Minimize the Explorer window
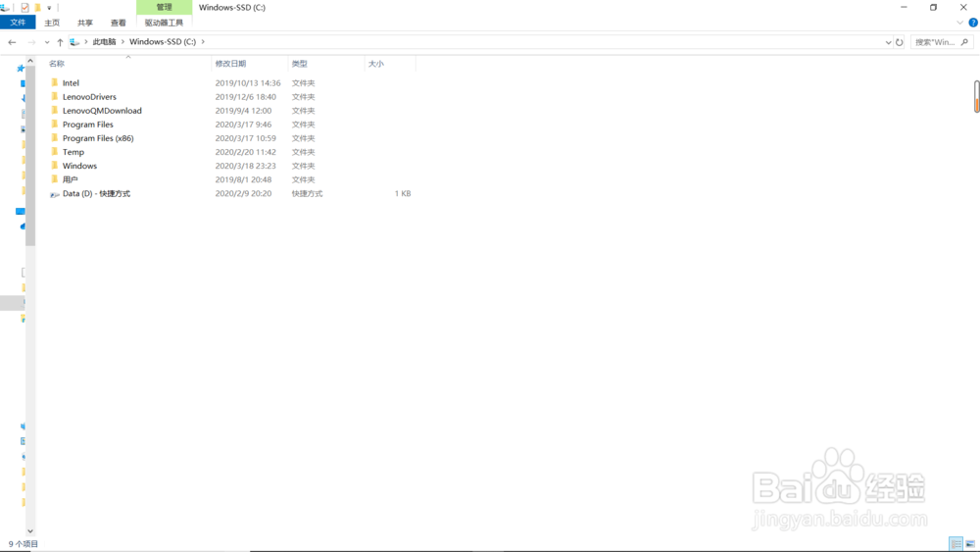980x552 pixels. click(904, 8)
